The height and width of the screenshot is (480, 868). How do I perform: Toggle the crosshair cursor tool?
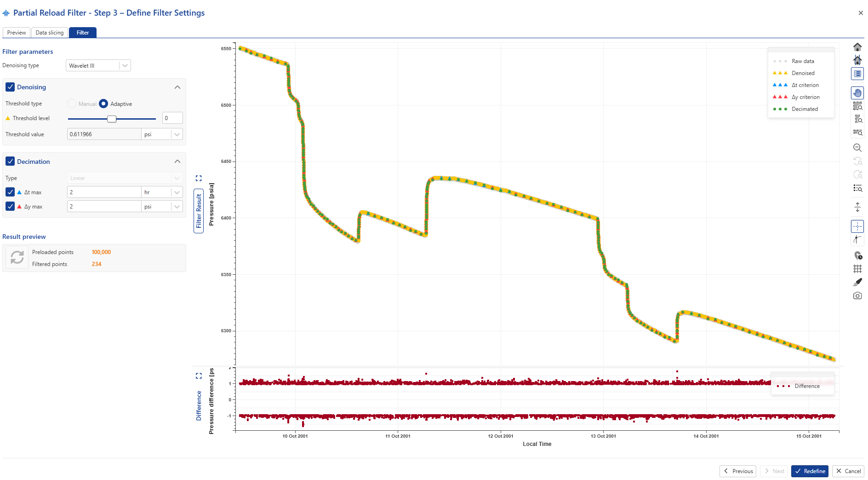click(857, 226)
